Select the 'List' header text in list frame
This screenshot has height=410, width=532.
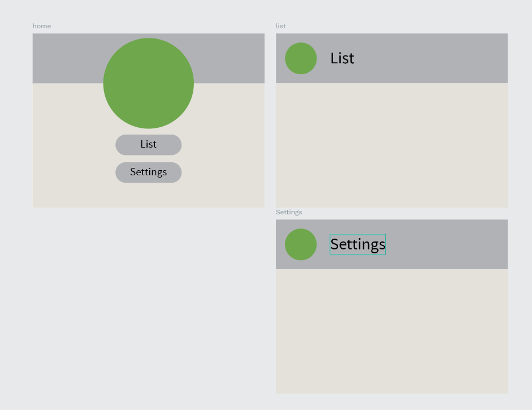(343, 58)
